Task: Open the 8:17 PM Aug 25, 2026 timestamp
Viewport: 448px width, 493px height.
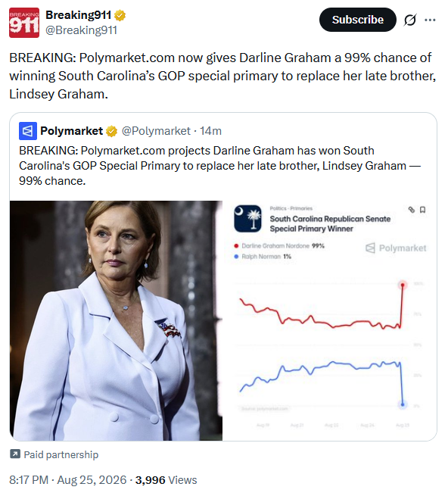Action: click(68, 480)
